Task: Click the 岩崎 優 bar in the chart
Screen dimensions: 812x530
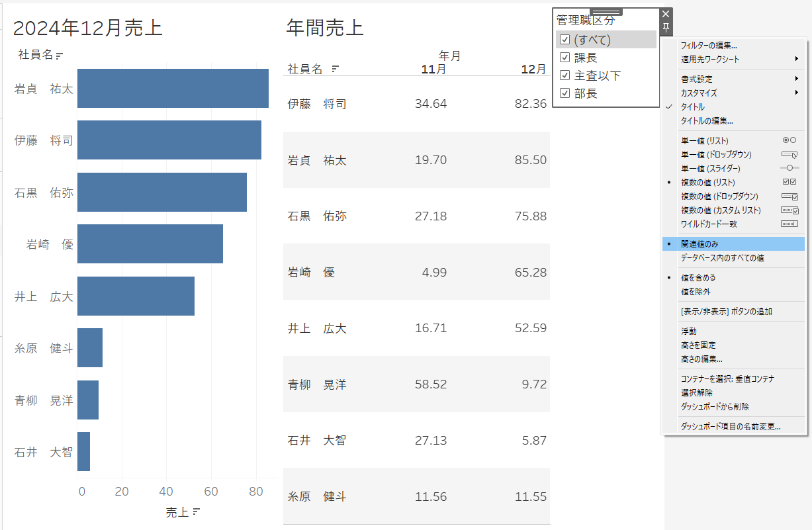Action: [x=150, y=243]
